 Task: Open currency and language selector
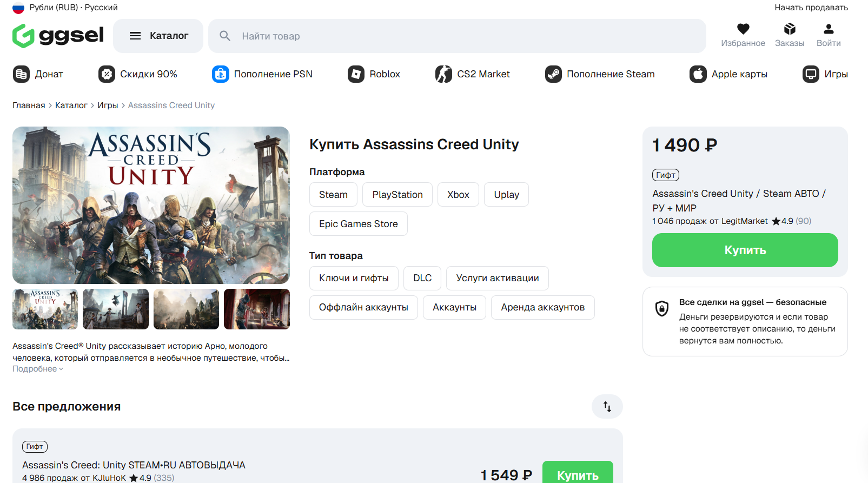(65, 8)
